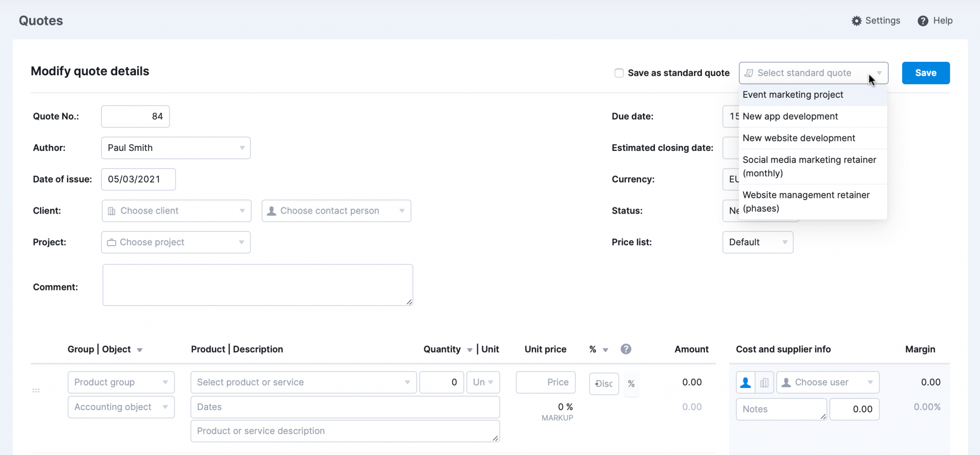Screen dimensions: 980x455
Task: Click the Save button
Action: [x=925, y=73]
